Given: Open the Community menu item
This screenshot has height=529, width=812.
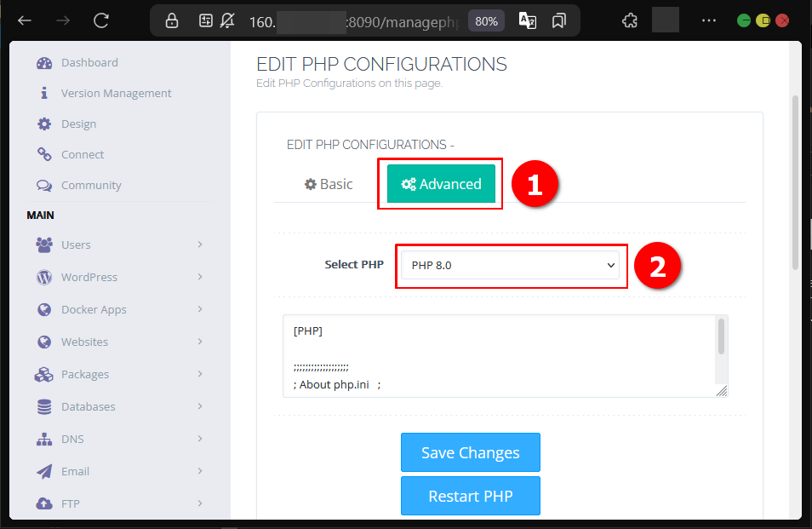Looking at the screenshot, I should point(91,185).
